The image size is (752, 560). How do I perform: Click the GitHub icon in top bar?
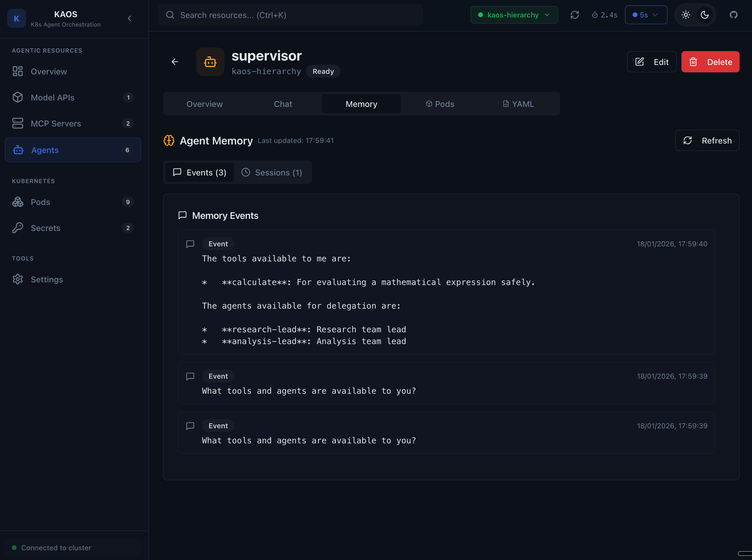pos(733,15)
